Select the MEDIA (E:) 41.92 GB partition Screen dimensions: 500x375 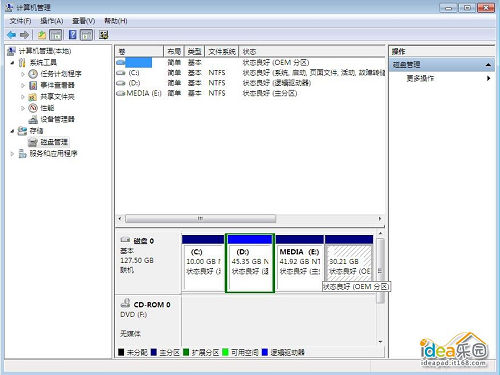pos(299,264)
